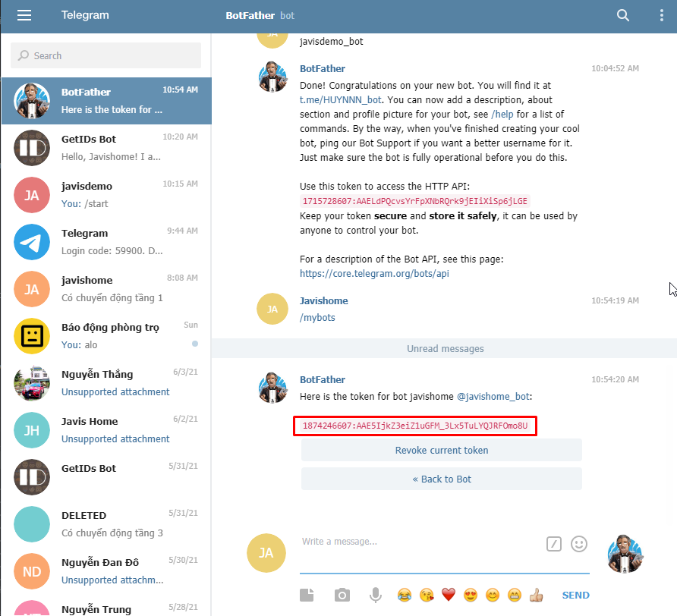Click the bot commands slash icon
This screenshot has width=677, height=616.
[x=554, y=544]
